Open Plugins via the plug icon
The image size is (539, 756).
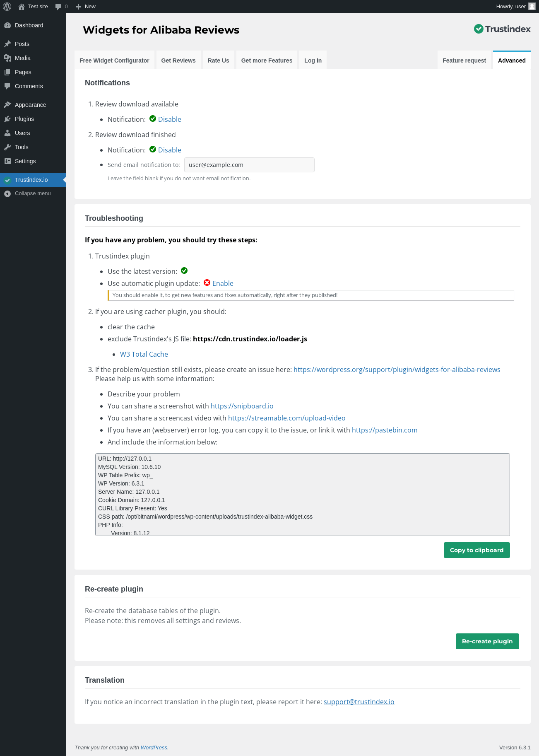(x=7, y=119)
